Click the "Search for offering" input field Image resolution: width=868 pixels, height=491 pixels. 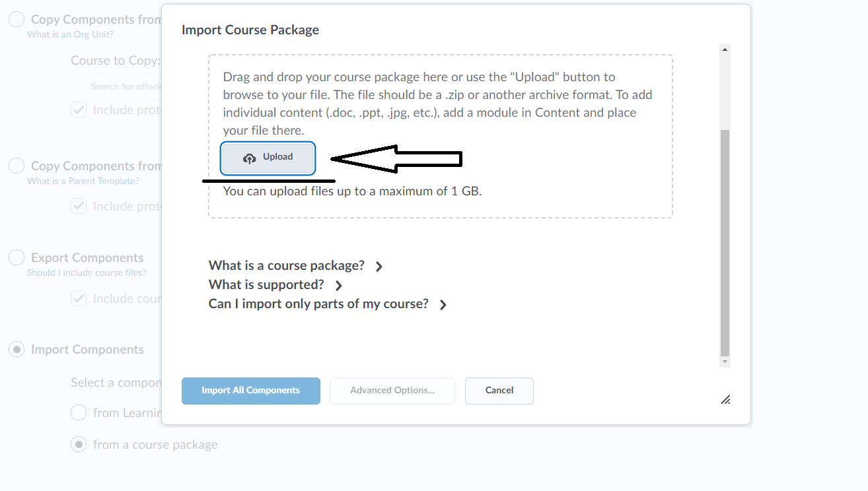[118, 86]
